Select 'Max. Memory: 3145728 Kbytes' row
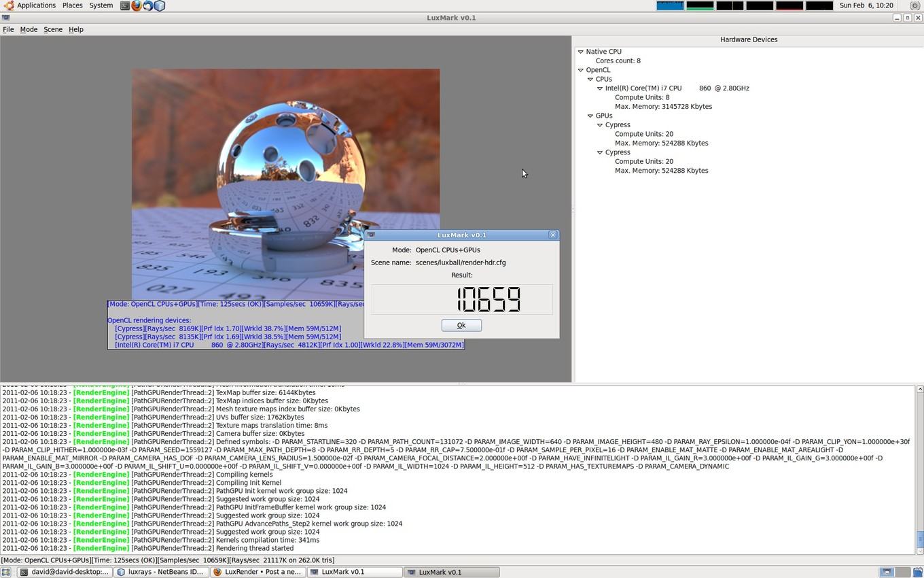The image size is (924, 578). 664,106
